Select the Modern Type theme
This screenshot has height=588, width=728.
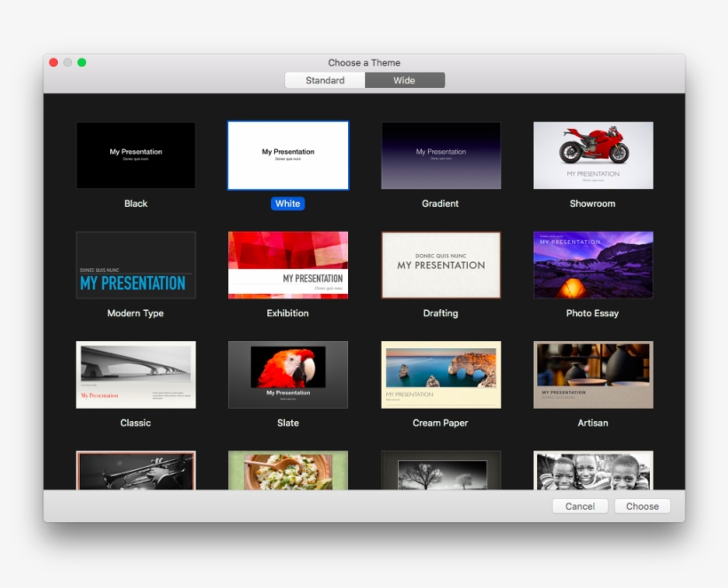click(x=135, y=265)
